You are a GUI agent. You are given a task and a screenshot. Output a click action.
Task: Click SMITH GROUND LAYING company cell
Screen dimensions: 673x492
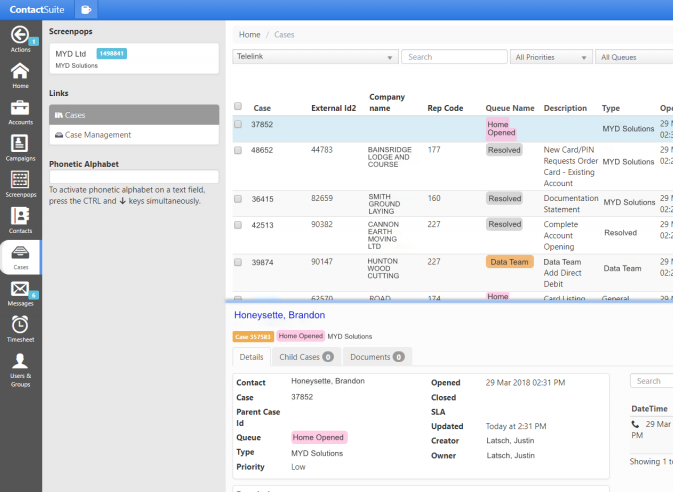coord(384,204)
